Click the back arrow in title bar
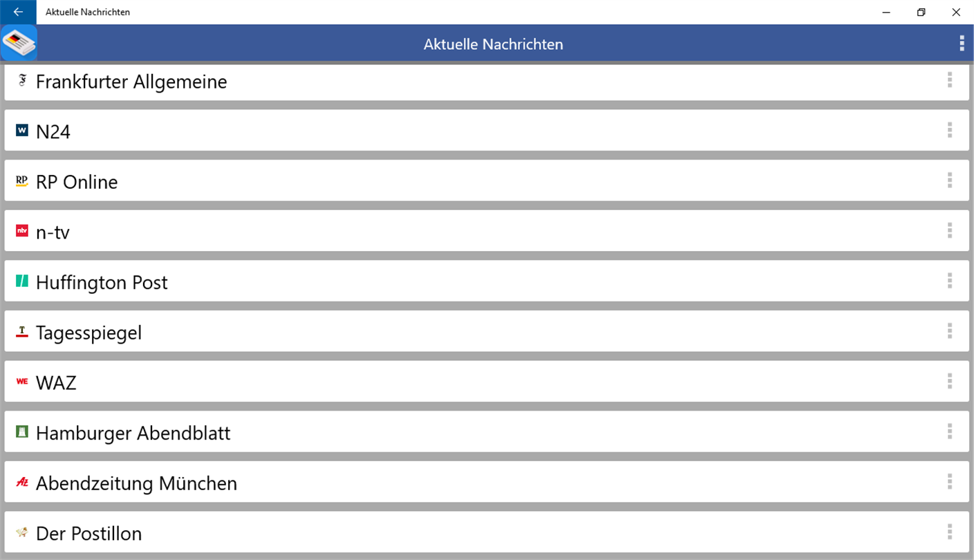Screen dimensions: 974x560 18,12
